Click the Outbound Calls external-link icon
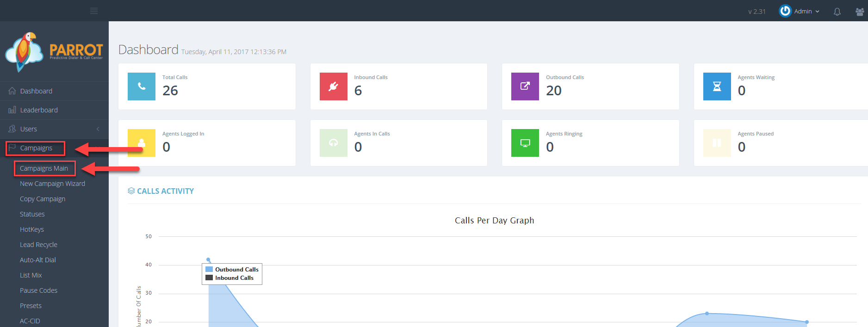 (525, 86)
